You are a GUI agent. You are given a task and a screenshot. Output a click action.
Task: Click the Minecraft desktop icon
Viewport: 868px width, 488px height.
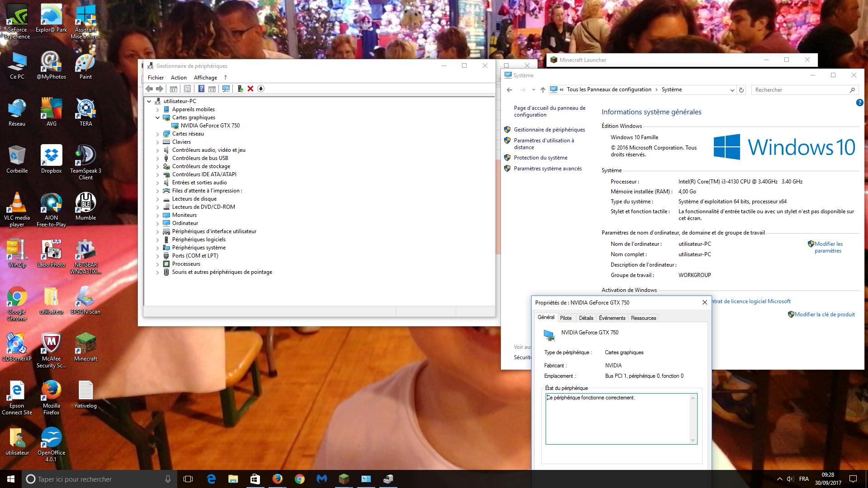click(85, 347)
